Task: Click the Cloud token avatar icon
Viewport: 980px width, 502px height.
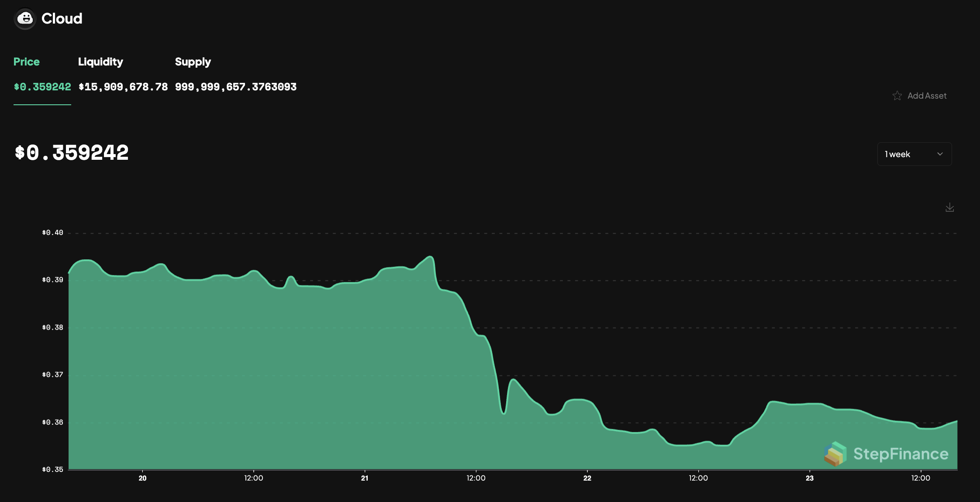Action: click(x=25, y=19)
